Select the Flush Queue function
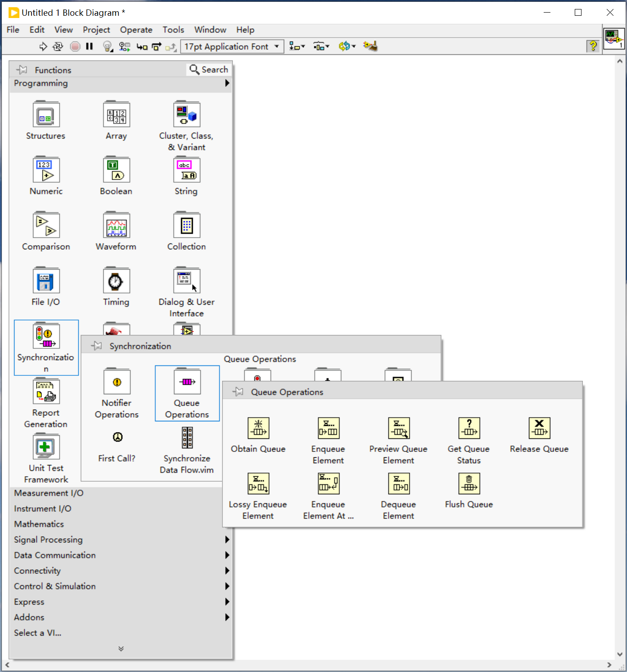Image resolution: width=627 pixels, height=672 pixels. 469,491
